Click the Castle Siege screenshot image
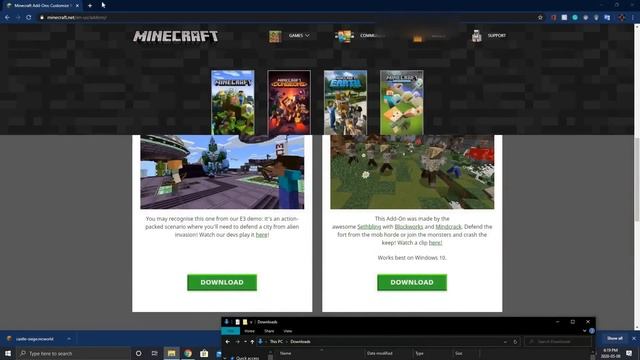The image size is (640, 360). [412, 172]
